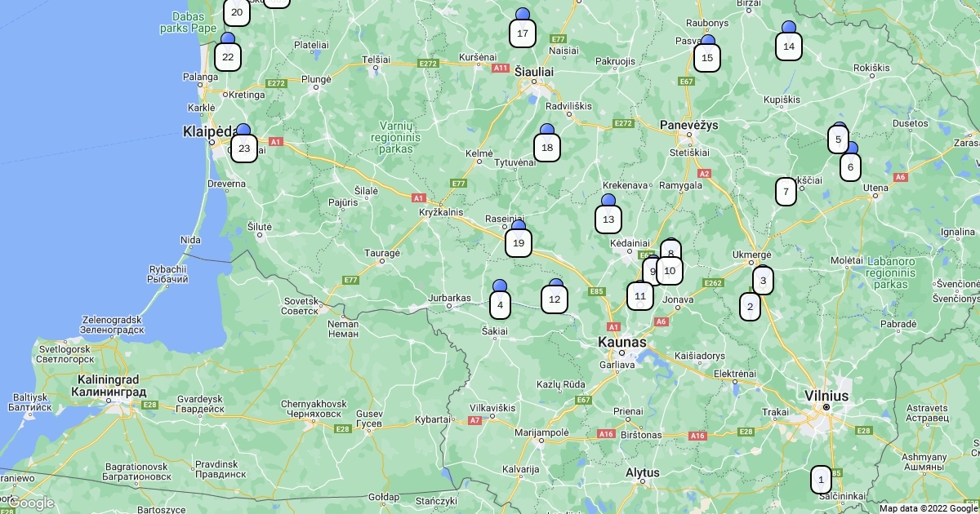The height and width of the screenshot is (514, 980).
Task: Click marker number 22 near Palanga
Action: 228,57
